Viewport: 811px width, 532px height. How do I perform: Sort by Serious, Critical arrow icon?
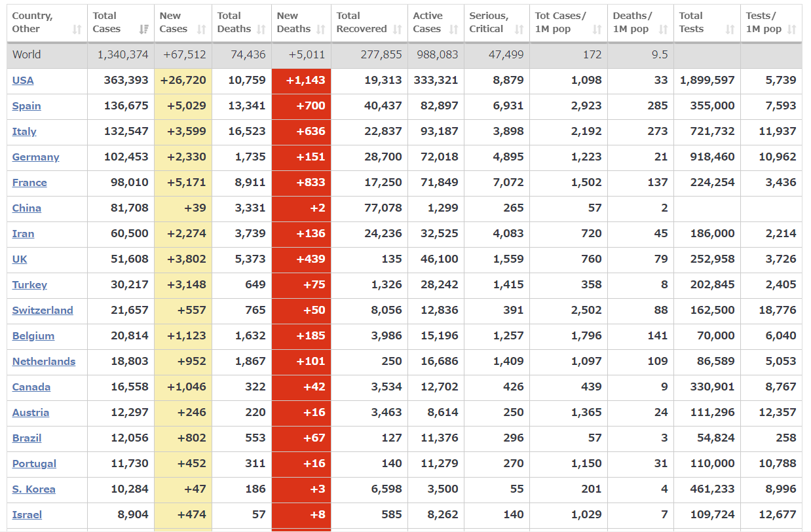coord(519,29)
